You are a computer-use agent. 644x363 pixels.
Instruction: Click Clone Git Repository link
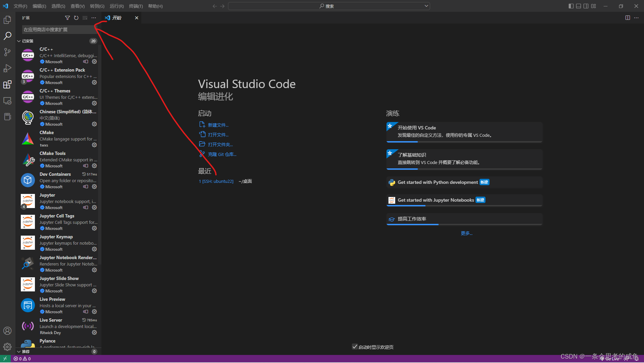[x=222, y=154]
